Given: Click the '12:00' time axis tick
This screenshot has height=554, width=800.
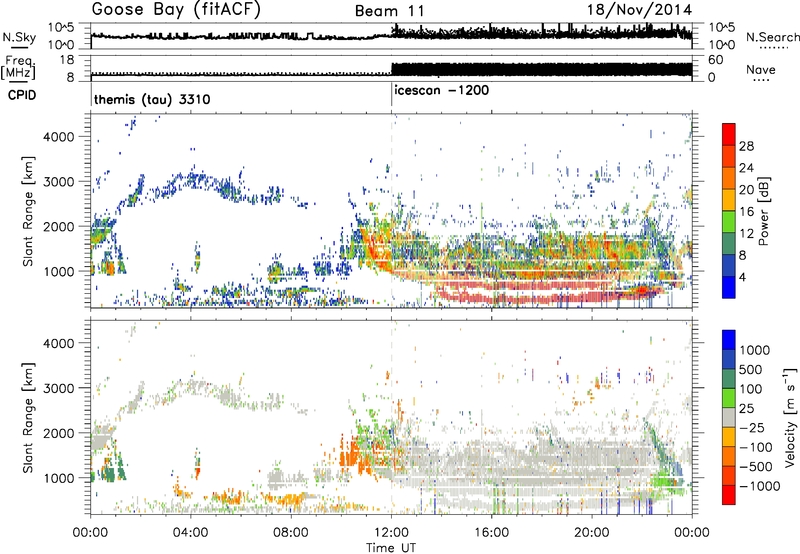Looking at the screenshot, I should [x=391, y=533].
